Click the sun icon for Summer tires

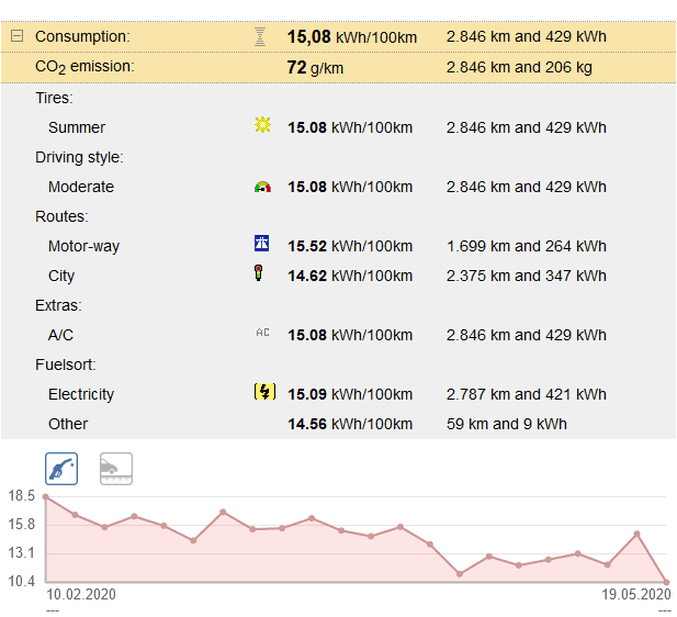(x=262, y=126)
